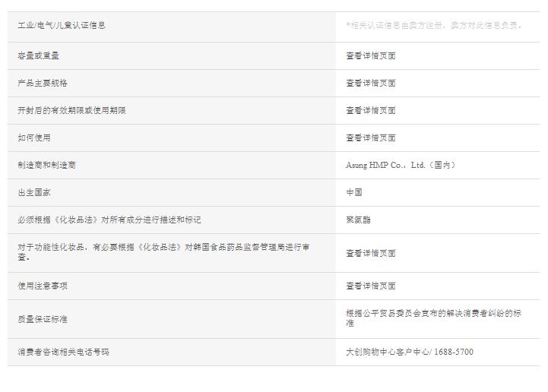The image size is (548, 392).
Task: Click the 如何使用 row label
Action: pos(34,138)
